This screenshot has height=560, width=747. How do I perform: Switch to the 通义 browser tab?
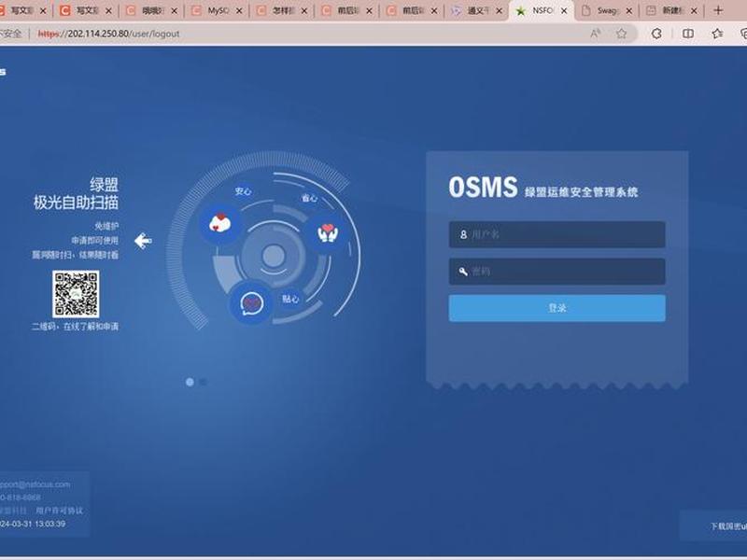tap(476, 10)
